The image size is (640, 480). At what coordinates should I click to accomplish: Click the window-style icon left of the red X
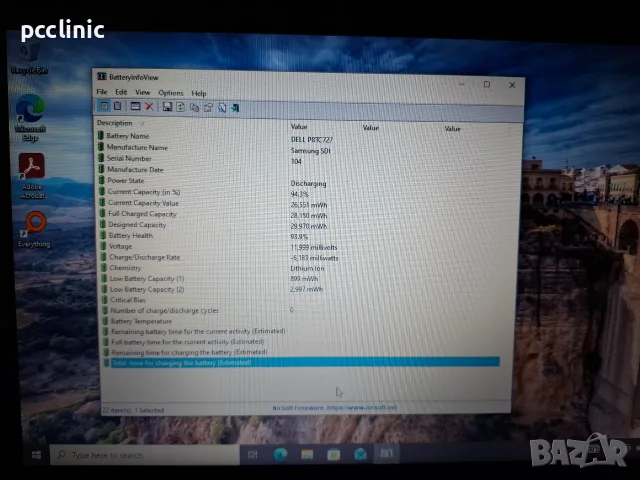coord(135,107)
